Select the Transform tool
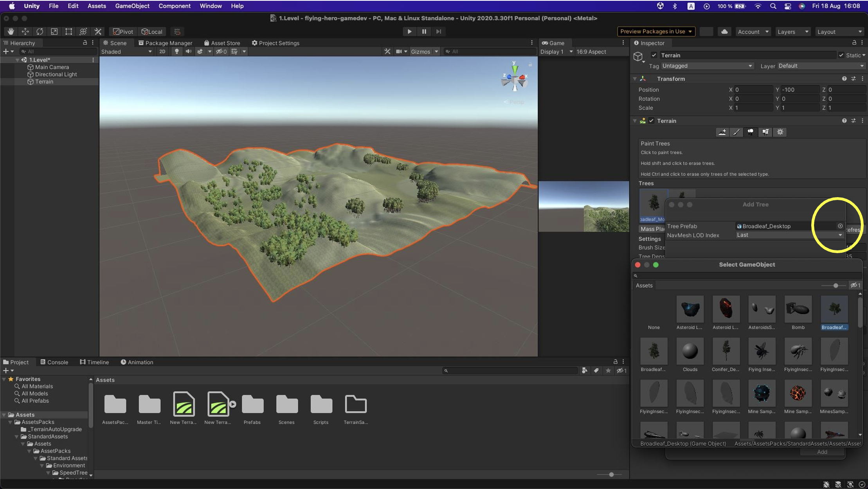Viewport: 868px width, 489px height. click(x=83, y=31)
